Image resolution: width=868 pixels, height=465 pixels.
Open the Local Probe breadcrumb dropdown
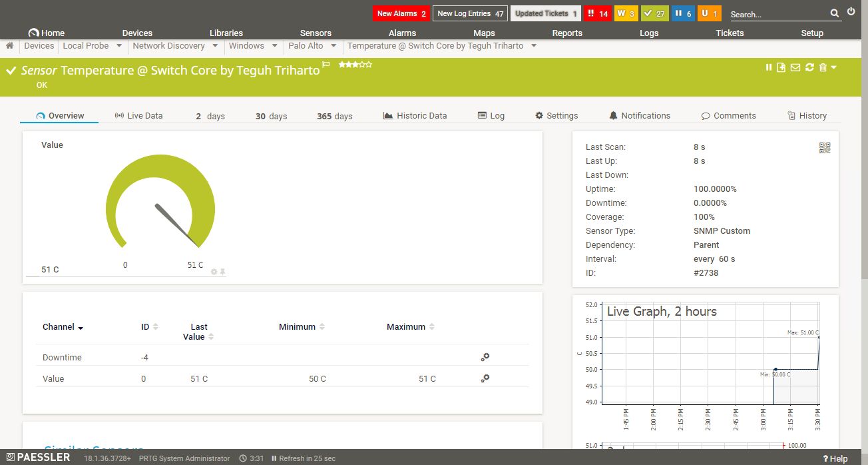click(118, 45)
